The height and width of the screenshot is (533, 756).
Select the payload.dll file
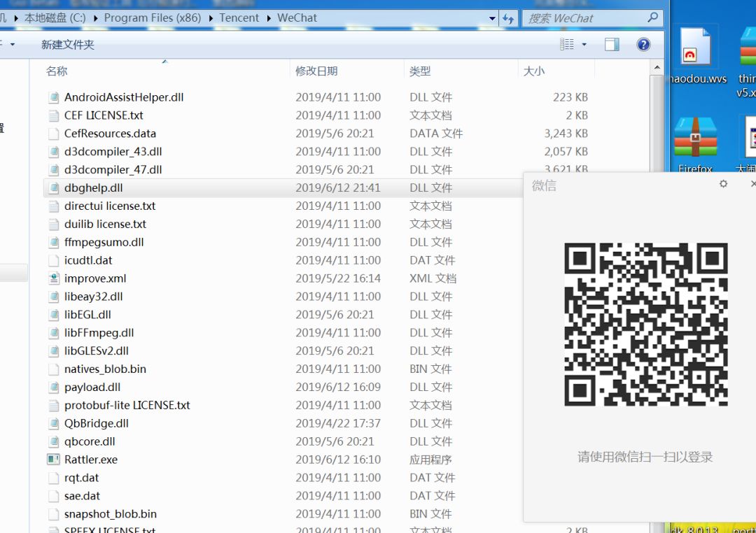pos(92,387)
